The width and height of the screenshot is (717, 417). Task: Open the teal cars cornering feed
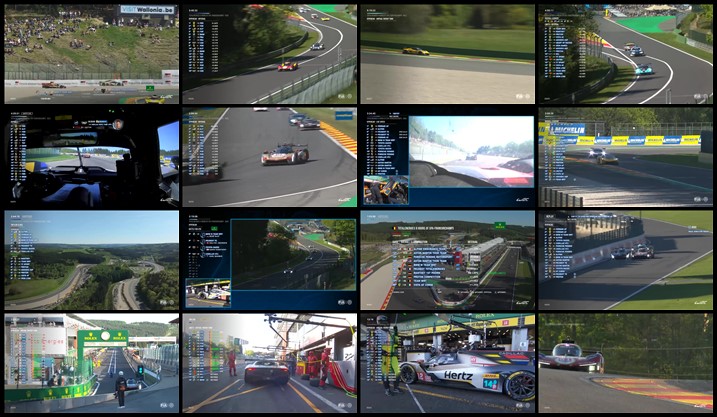click(x=625, y=53)
